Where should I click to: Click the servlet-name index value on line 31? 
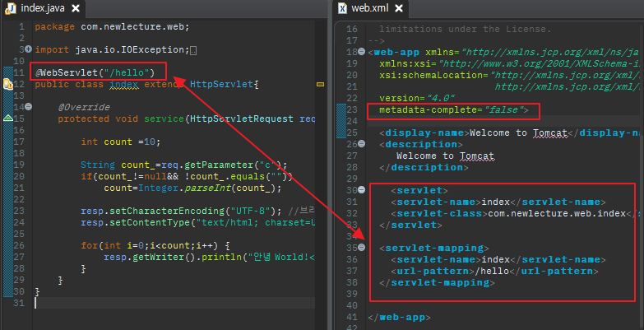tap(495, 202)
